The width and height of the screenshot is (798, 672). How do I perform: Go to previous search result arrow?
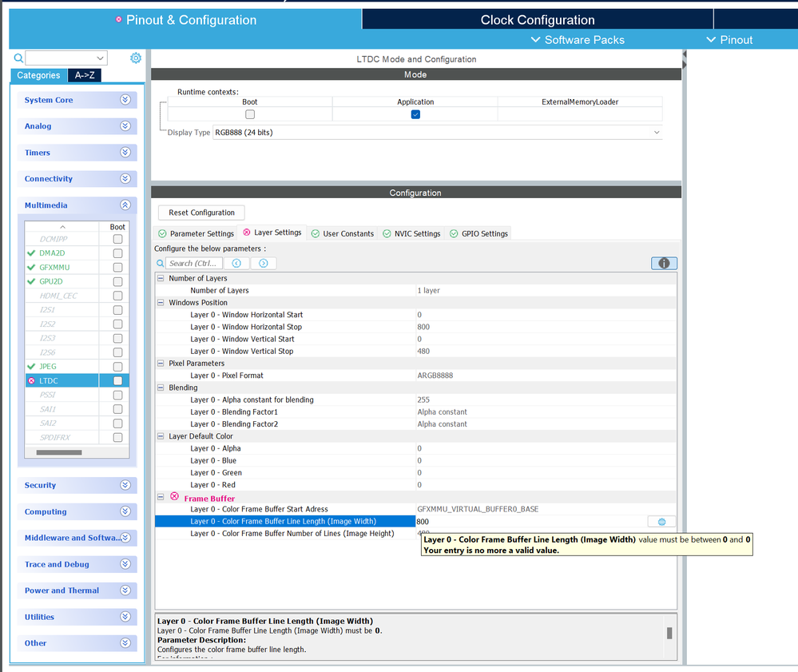coord(236,263)
